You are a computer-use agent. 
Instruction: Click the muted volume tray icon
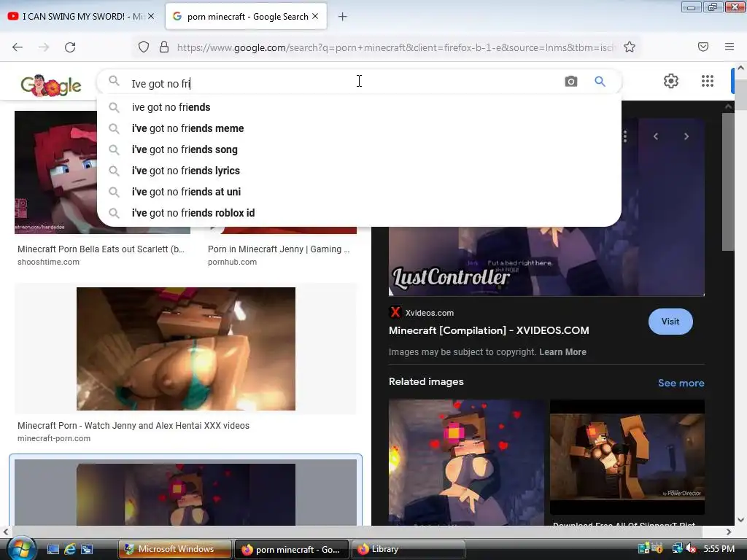[x=691, y=549]
